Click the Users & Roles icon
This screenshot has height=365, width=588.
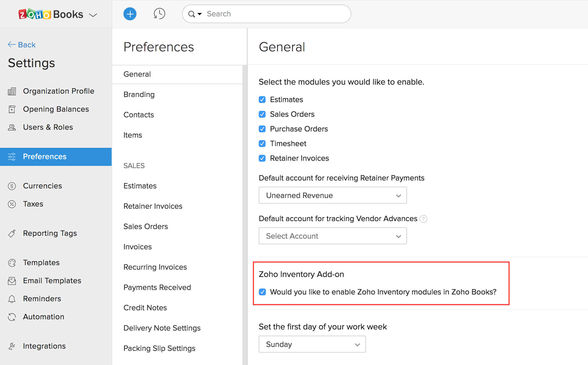pyautogui.click(x=12, y=127)
